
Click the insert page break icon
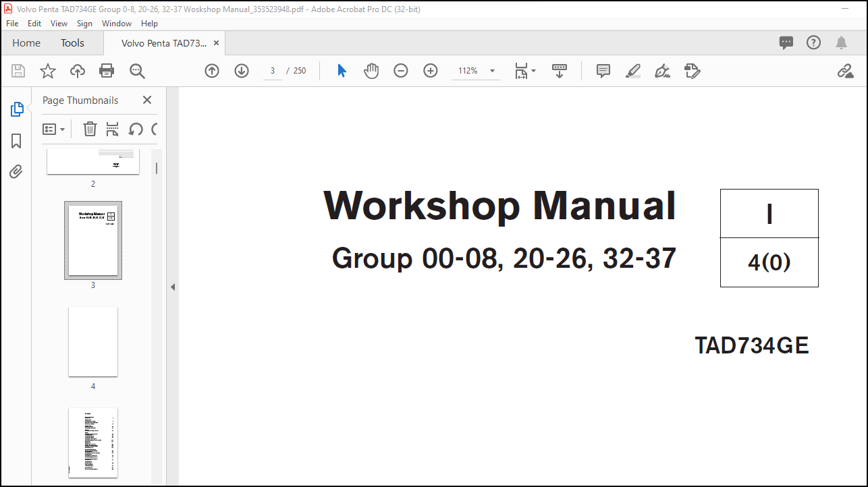113,129
